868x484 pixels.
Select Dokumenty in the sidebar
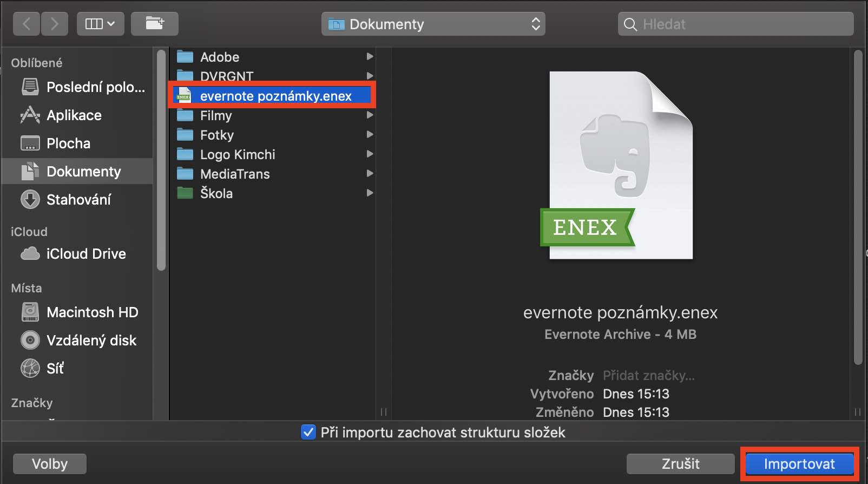(x=77, y=171)
